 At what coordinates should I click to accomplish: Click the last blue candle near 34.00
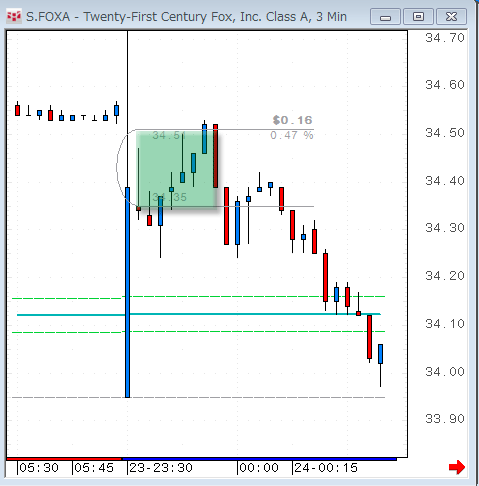pyautogui.click(x=380, y=354)
